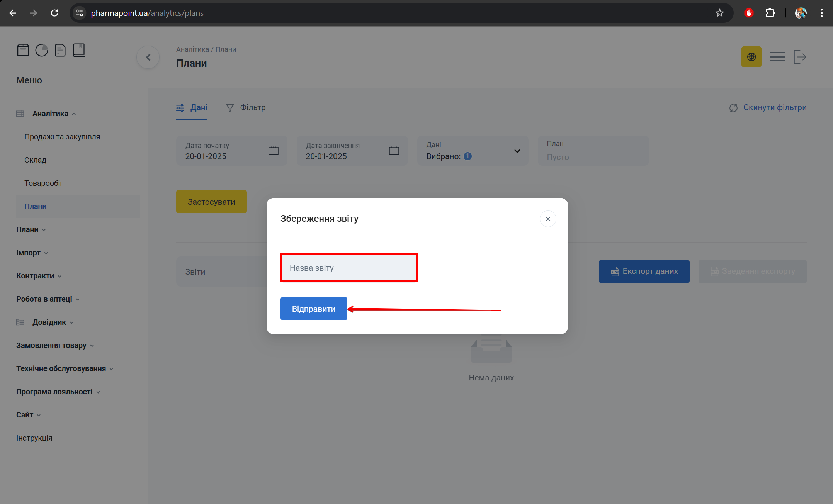Open the pie chart analytics icon
Image resolution: width=833 pixels, height=504 pixels.
pyautogui.click(x=42, y=50)
